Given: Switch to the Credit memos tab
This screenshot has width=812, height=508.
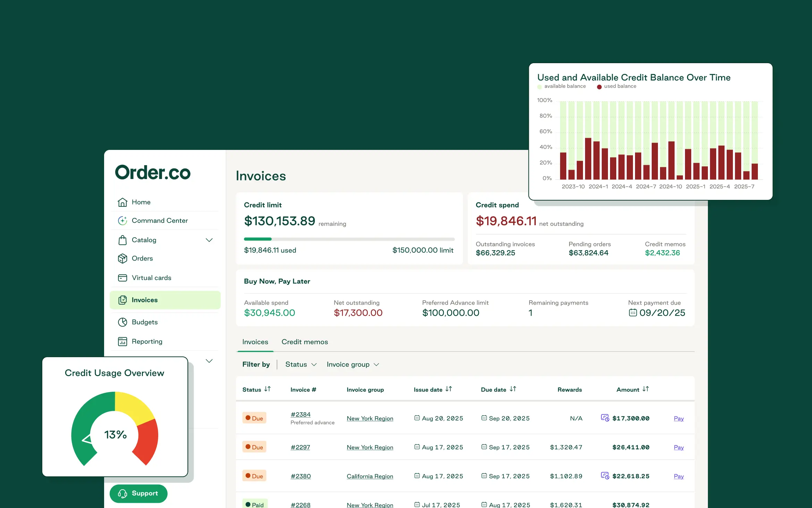Looking at the screenshot, I should point(304,342).
